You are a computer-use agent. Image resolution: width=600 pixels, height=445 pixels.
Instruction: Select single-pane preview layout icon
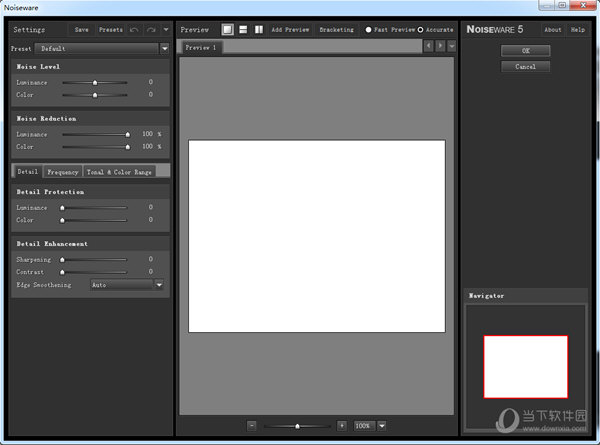(228, 30)
